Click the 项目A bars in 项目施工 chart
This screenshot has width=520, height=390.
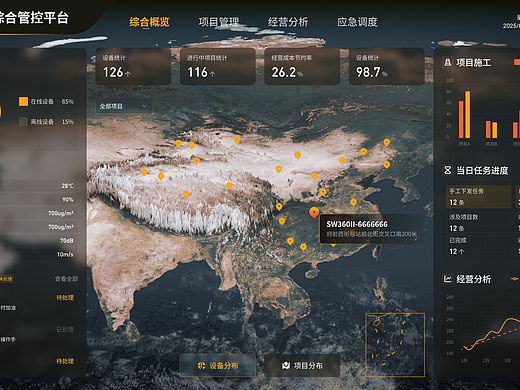(x=464, y=114)
